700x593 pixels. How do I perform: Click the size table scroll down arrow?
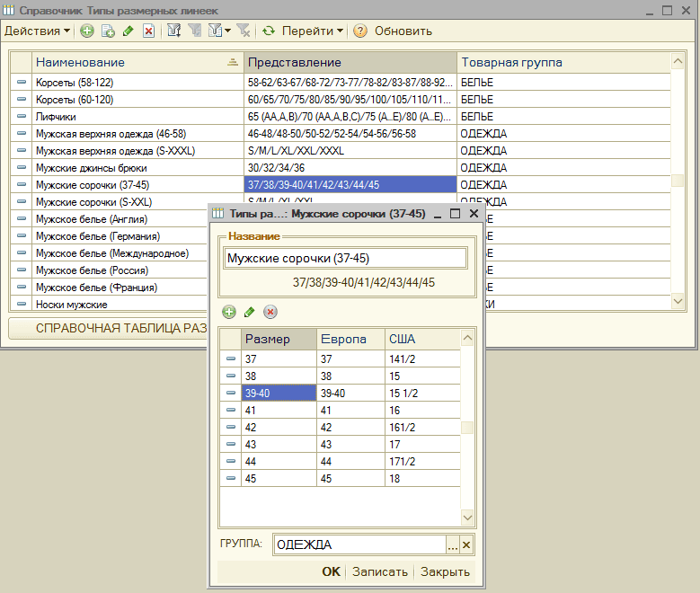pos(467,518)
